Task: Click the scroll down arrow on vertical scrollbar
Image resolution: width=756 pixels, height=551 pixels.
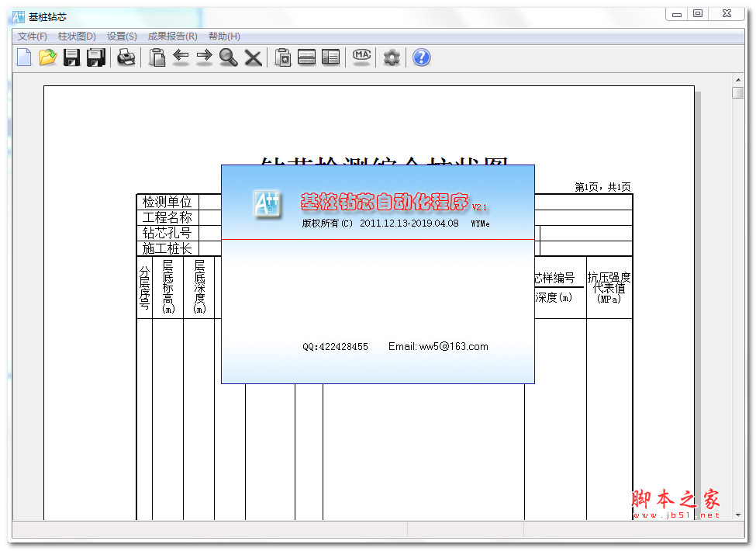Action: click(x=738, y=515)
